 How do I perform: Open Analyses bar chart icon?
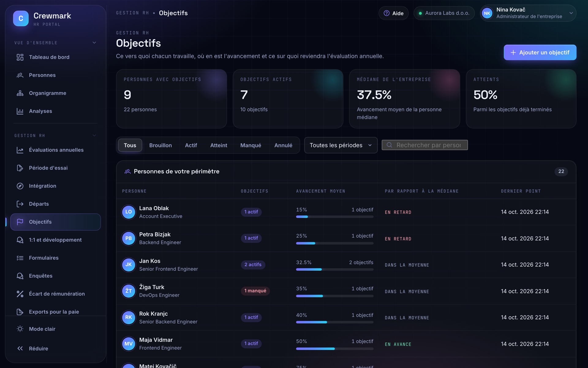point(20,111)
